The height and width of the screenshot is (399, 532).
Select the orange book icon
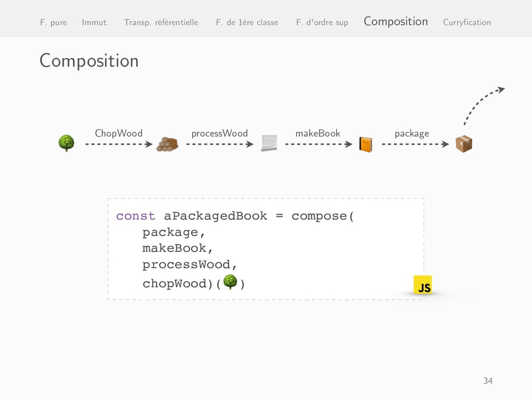[x=366, y=144]
